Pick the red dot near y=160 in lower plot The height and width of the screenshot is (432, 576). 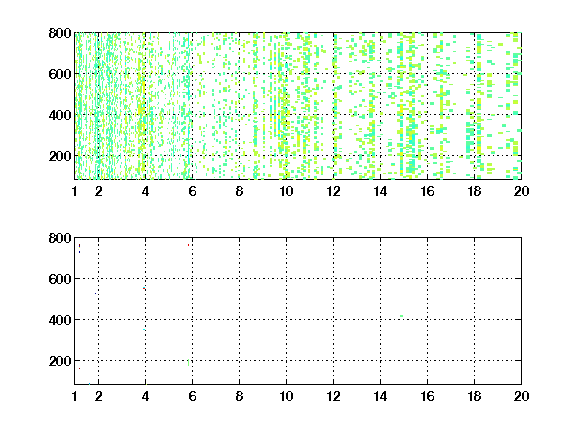click(79, 368)
